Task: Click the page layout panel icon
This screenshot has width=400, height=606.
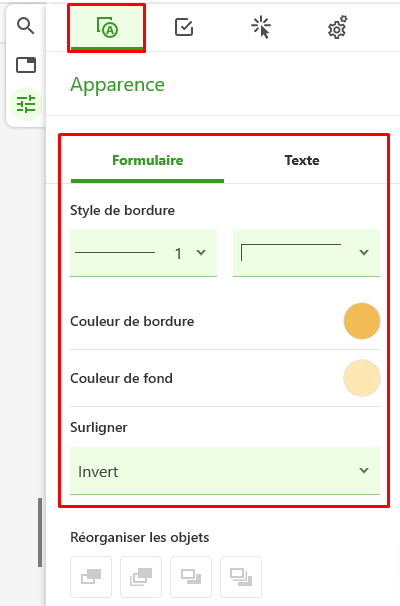Action: pos(26,65)
